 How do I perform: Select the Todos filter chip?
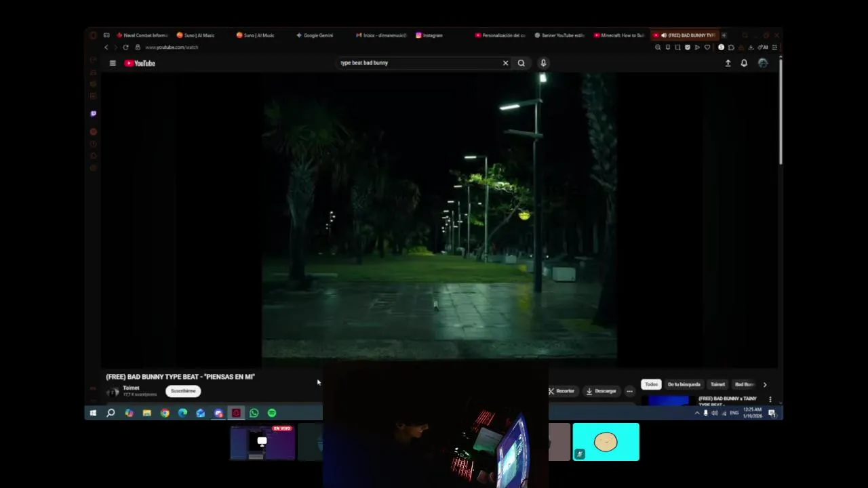(x=651, y=384)
